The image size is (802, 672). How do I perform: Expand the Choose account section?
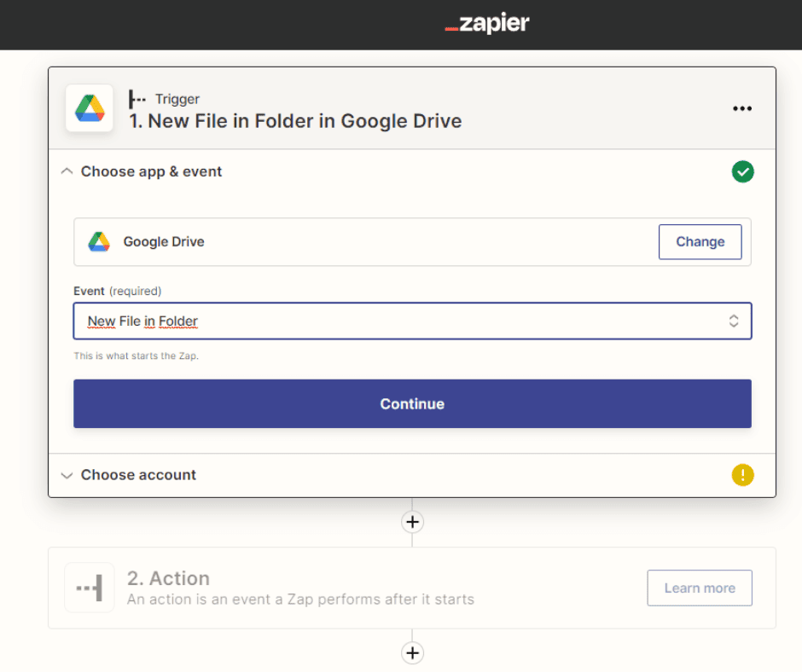pyautogui.click(x=66, y=475)
